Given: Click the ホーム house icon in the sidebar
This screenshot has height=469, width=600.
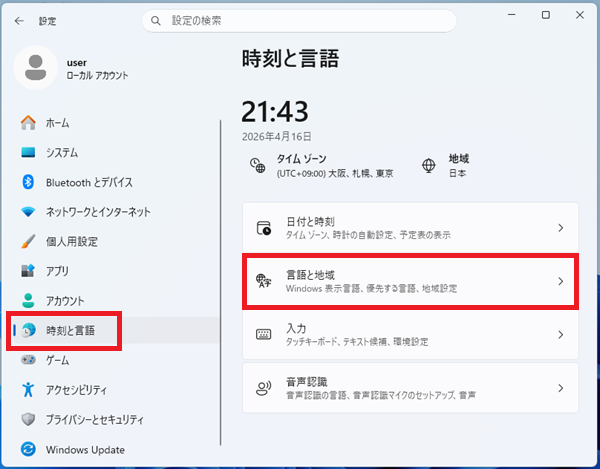Looking at the screenshot, I should 28,123.
